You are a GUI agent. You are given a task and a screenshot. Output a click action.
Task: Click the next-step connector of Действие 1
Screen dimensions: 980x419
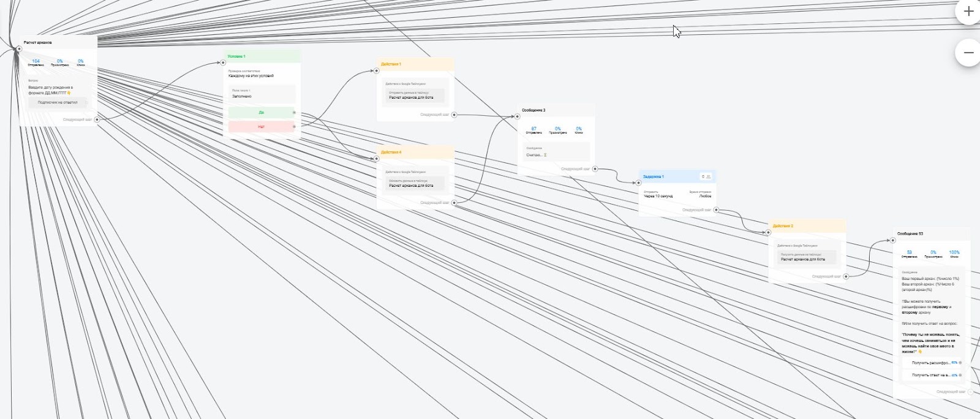click(454, 115)
